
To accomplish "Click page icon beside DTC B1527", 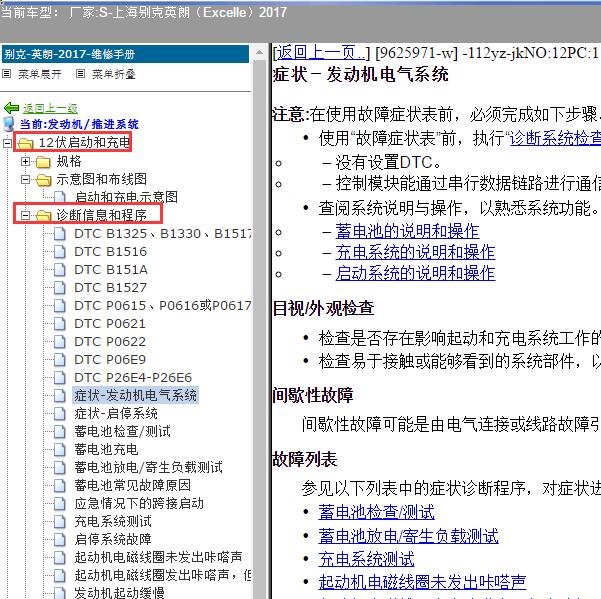I will click(59, 287).
